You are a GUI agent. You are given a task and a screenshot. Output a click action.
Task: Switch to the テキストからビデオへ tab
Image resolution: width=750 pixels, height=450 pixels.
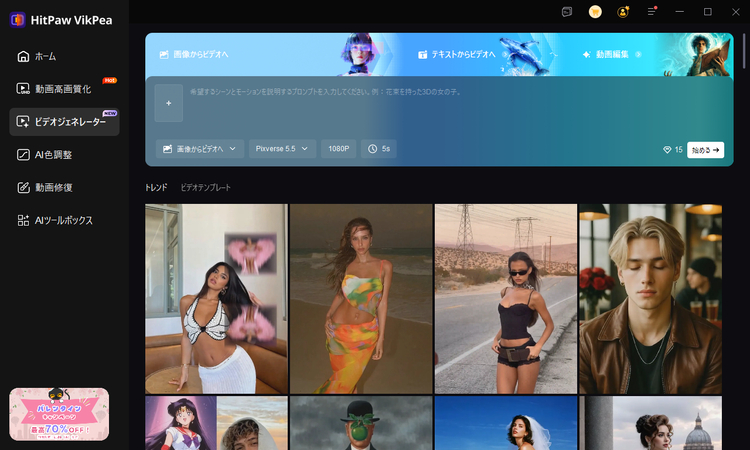pos(456,54)
